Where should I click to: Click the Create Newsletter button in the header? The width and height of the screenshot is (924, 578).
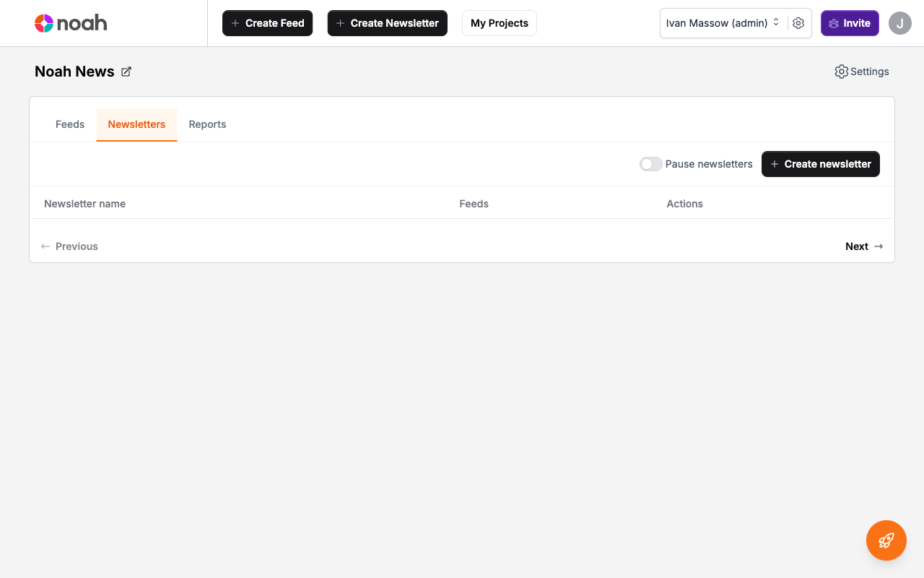click(387, 23)
